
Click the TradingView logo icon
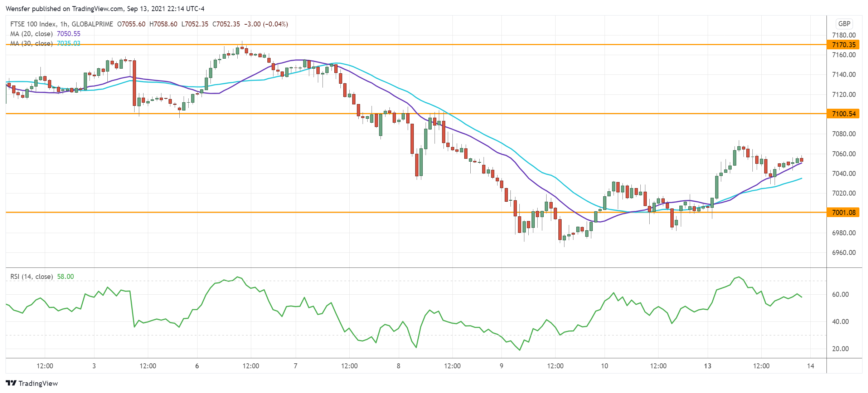[x=11, y=383]
